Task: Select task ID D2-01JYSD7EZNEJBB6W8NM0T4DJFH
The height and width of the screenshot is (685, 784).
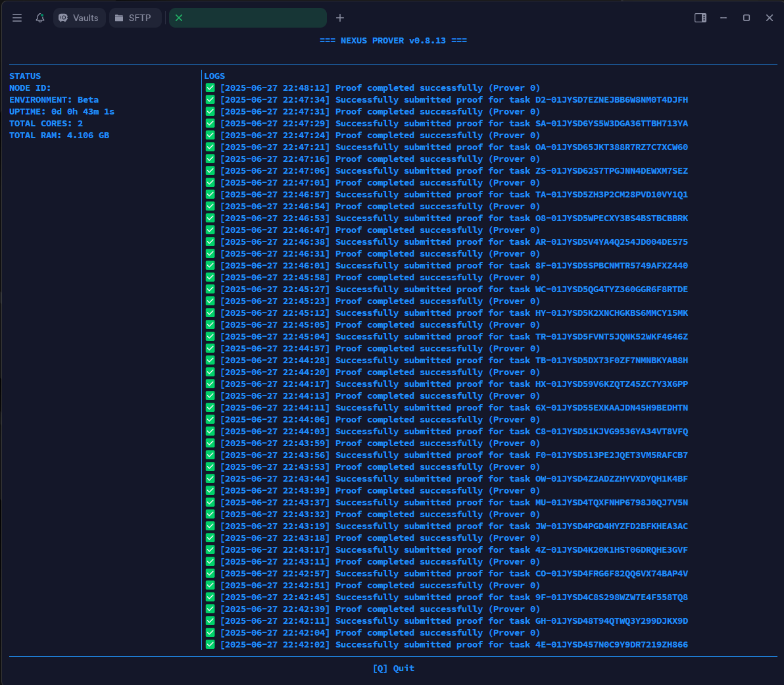Action: point(612,100)
